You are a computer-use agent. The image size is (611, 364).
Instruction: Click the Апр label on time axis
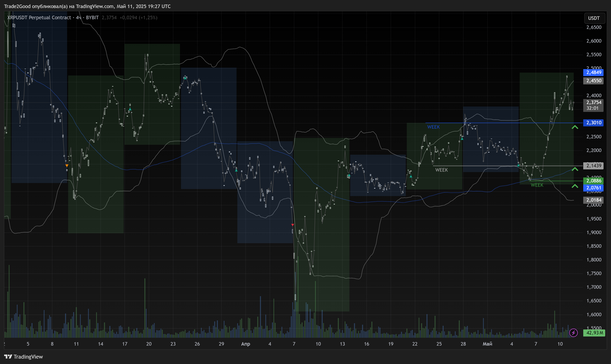[x=245, y=344]
